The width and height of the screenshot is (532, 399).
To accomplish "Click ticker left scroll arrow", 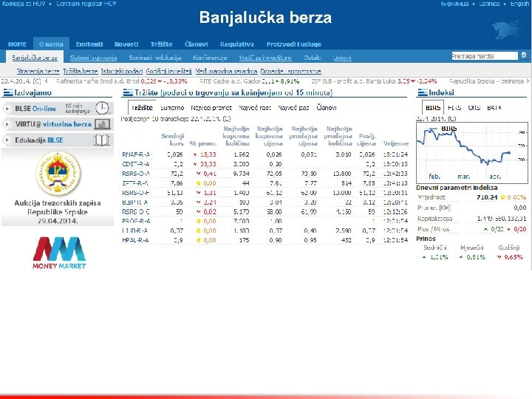I will pyautogui.click(x=46, y=81).
